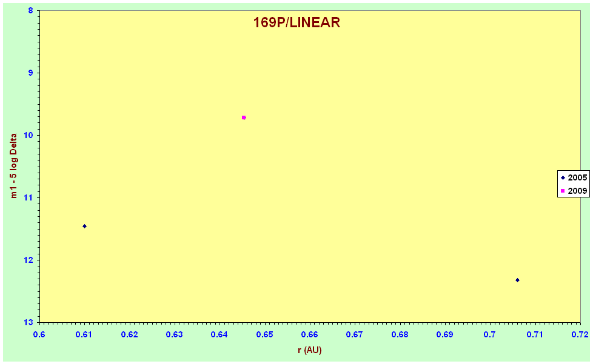Select the 2009 legend entry

pos(574,191)
